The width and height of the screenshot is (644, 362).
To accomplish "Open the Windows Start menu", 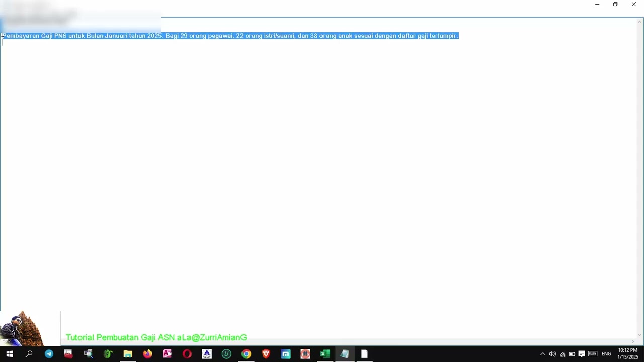I will (10, 354).
